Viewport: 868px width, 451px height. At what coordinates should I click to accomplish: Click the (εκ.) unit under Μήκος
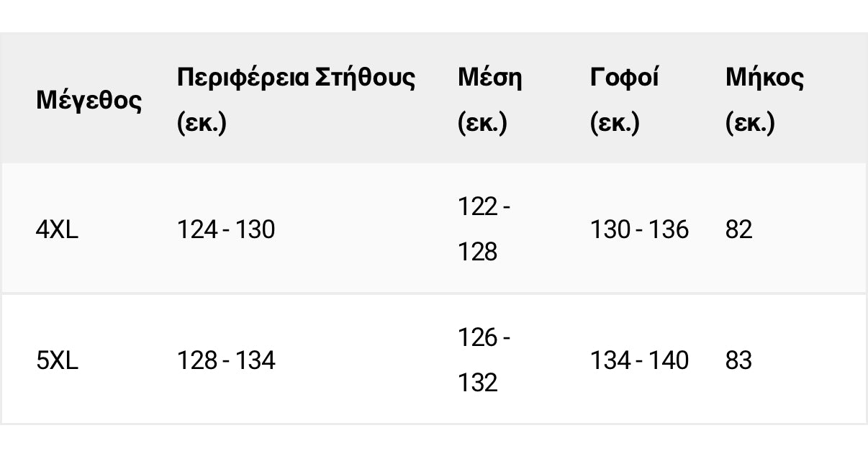tap(750, 124)
